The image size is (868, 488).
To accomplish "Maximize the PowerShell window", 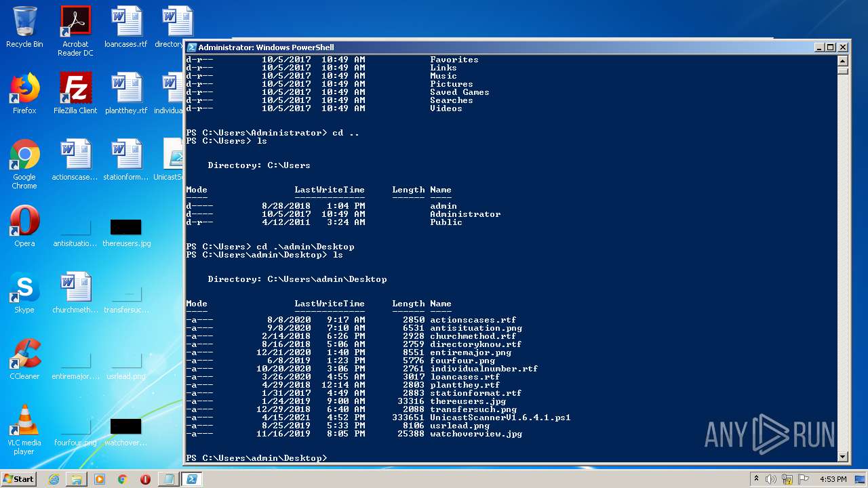I will pyautogui.click(x=831, y=47).
